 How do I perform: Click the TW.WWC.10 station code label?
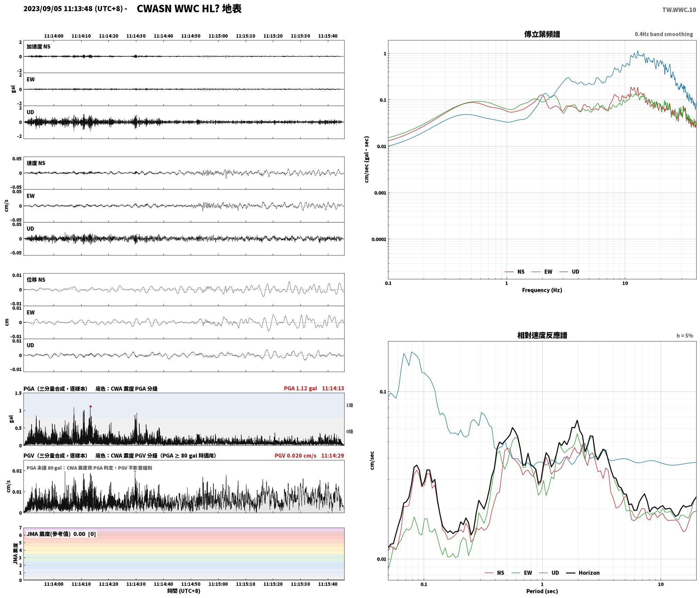click(679, 10)
